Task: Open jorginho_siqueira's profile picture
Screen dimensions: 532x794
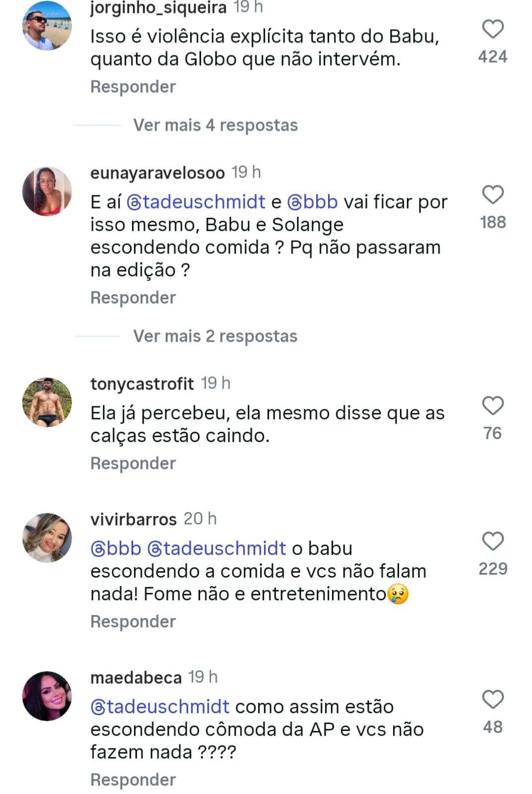Action: [47, 26]
